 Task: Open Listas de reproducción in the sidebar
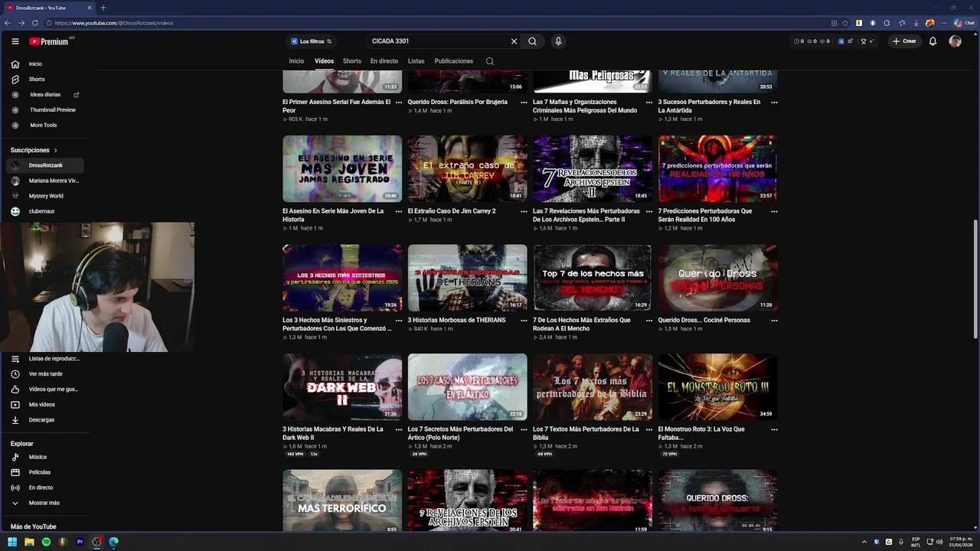(x=46, y=359)
